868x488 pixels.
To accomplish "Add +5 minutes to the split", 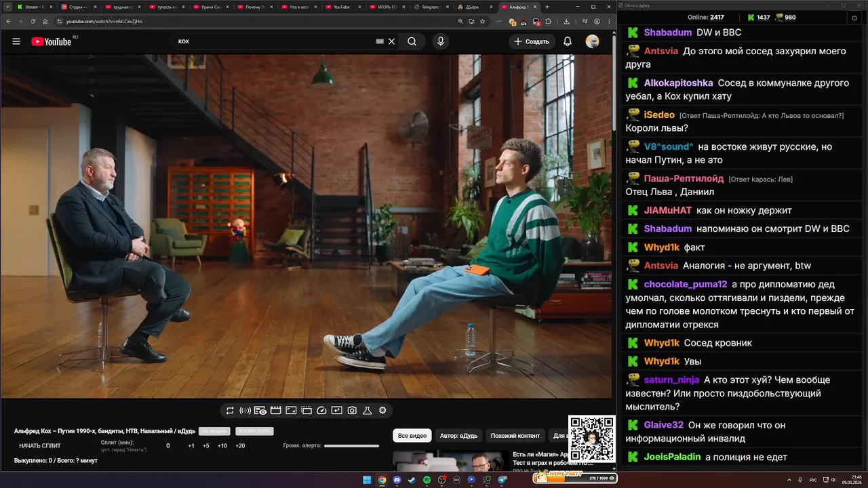I will point(206,446).
